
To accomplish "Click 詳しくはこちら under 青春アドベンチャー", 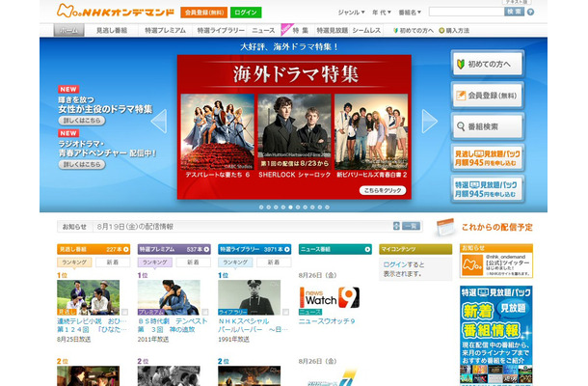I will [82, 164].
